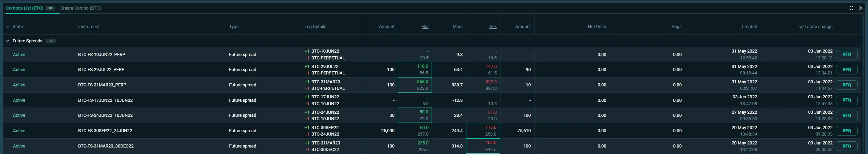Click the Instrument column header

[x=89, y=27]
